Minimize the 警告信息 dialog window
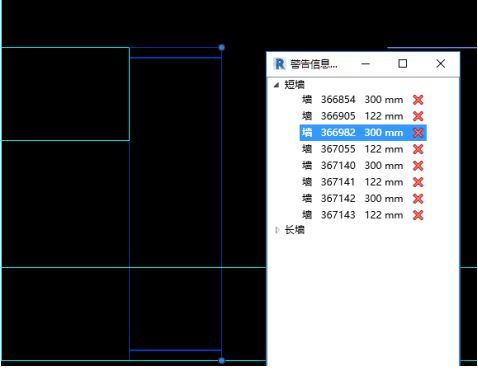Viewport: 478px width, 371px height. tap(366, 64)
